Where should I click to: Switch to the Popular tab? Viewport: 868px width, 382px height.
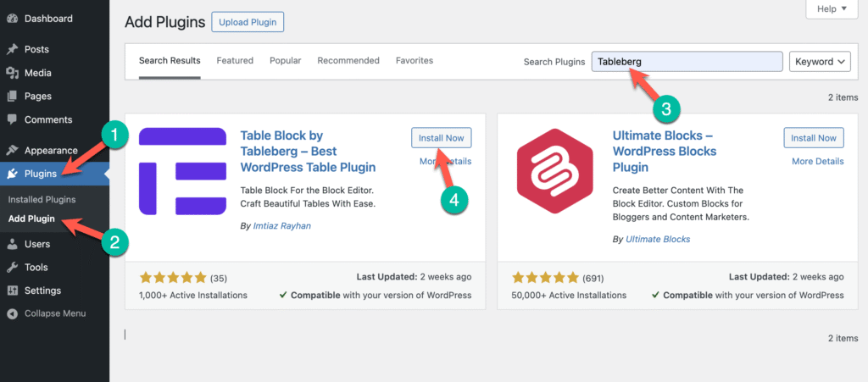(285, 61)
